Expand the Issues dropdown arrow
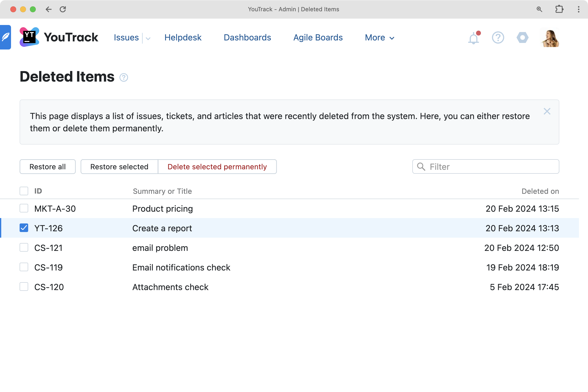The image size is (588, 392). [148, 38]
